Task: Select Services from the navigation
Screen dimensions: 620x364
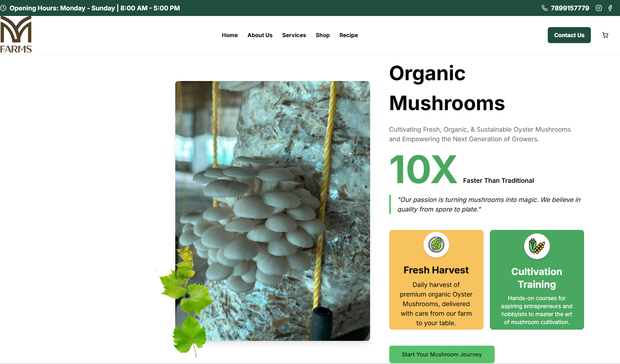Action: click(294, 35)
